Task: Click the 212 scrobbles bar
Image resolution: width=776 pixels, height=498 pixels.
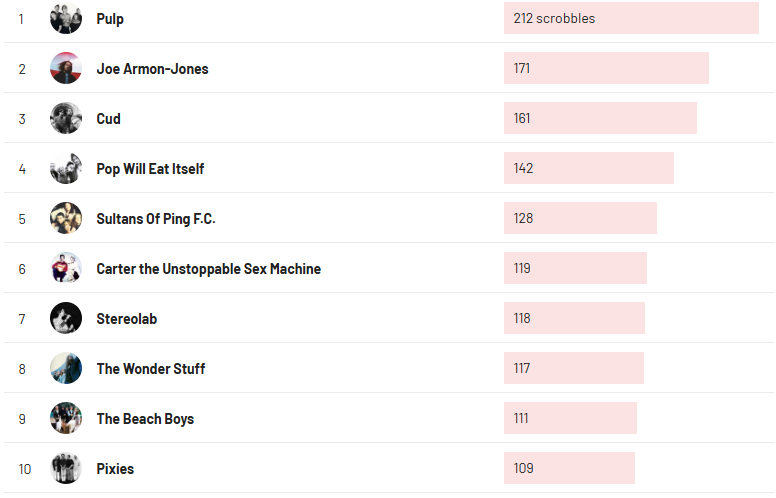Action: pyautogui.click(x=631, y=18)
